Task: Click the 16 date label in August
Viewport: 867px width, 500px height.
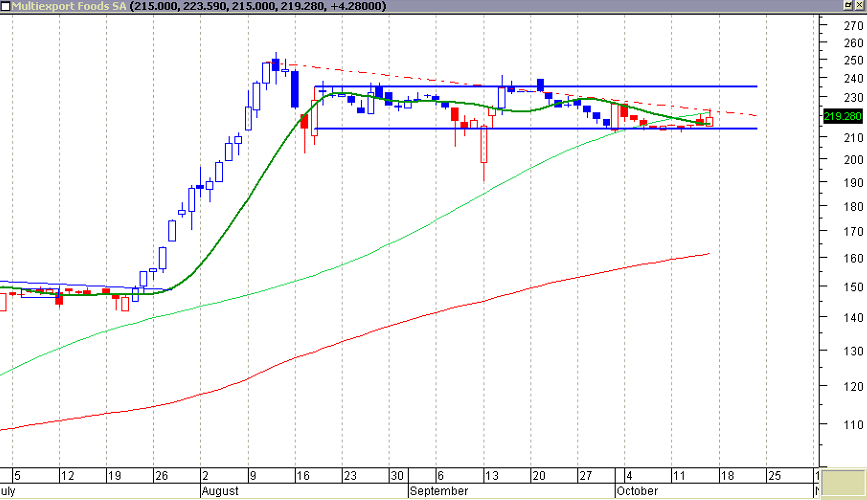Action: point(303,476)
